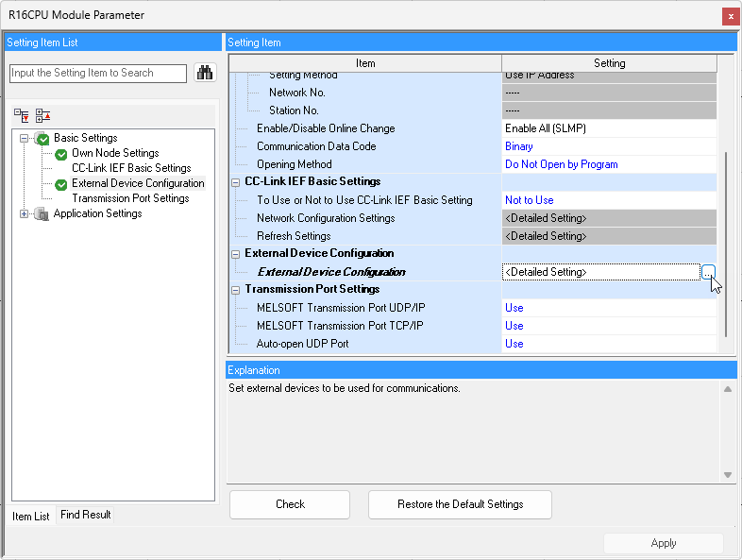Open Auto-open UDP Port Use setting
The image size is (742, 560).
[x=609, y=344]
